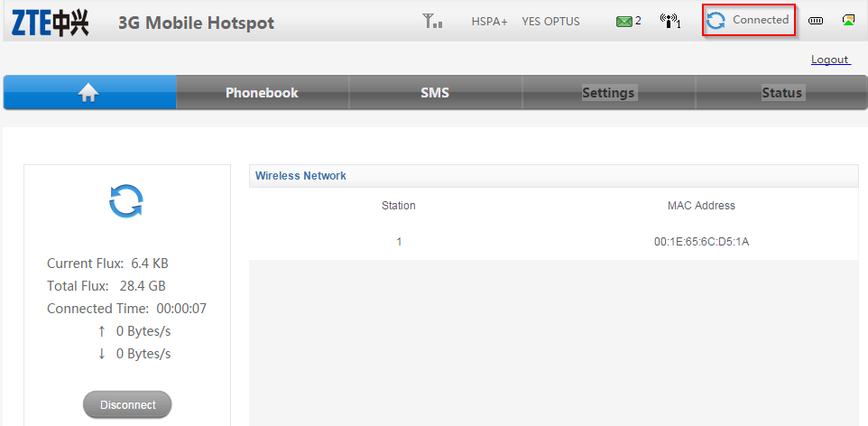Click the SIM card status icon
The height and width of the screenshot is (426, 868).
click(x=849, y=21)
